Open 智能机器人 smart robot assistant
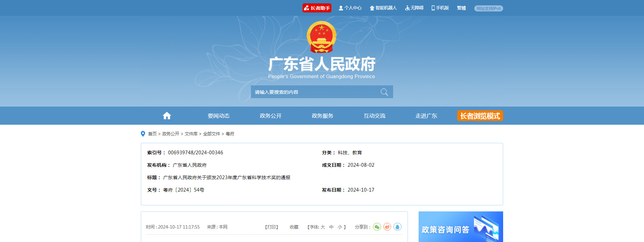This screenshot has height=242, width=644. (x=383, y=8)
